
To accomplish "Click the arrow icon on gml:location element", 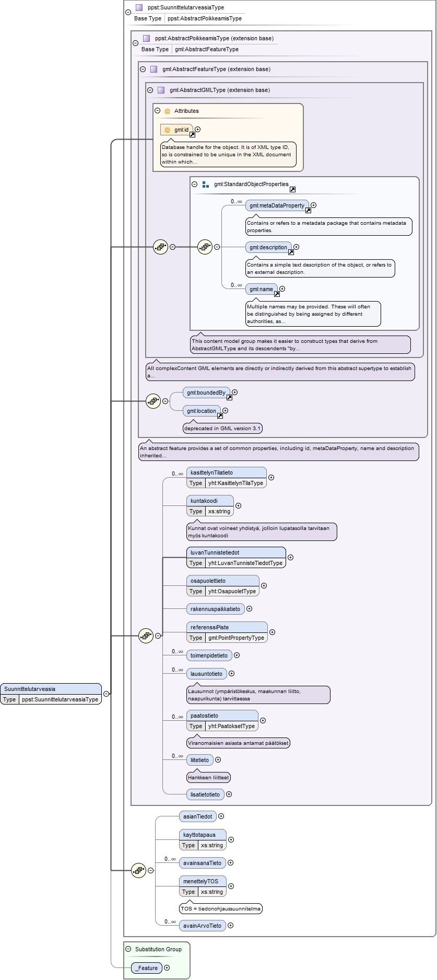I will pos(220,416).
